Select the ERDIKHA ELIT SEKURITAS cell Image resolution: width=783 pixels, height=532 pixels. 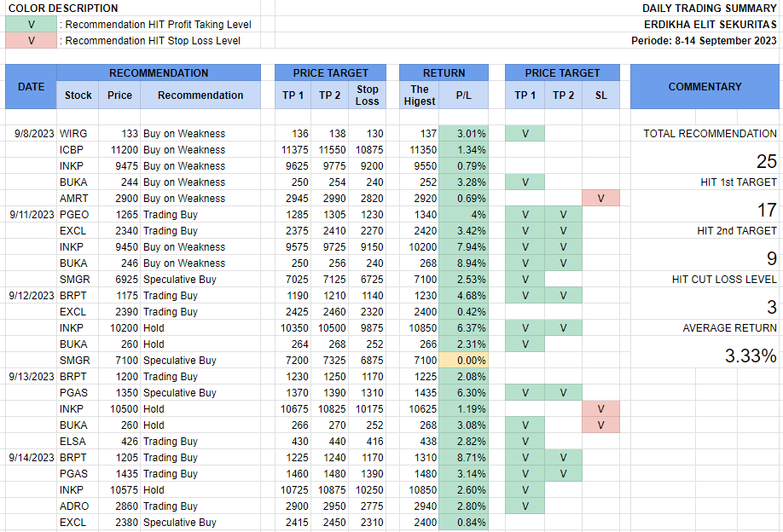tap(710, 24)
